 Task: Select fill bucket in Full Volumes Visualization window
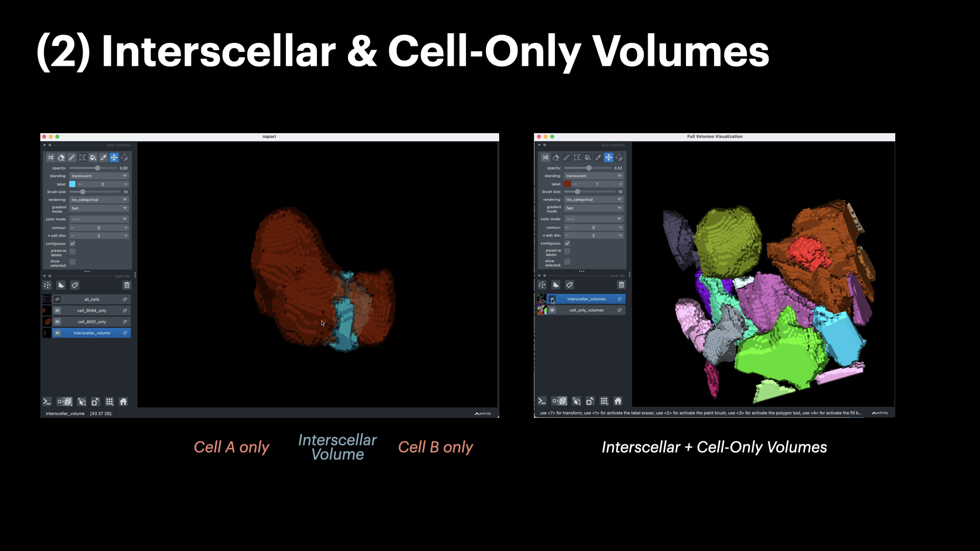[x=587, y=158]
